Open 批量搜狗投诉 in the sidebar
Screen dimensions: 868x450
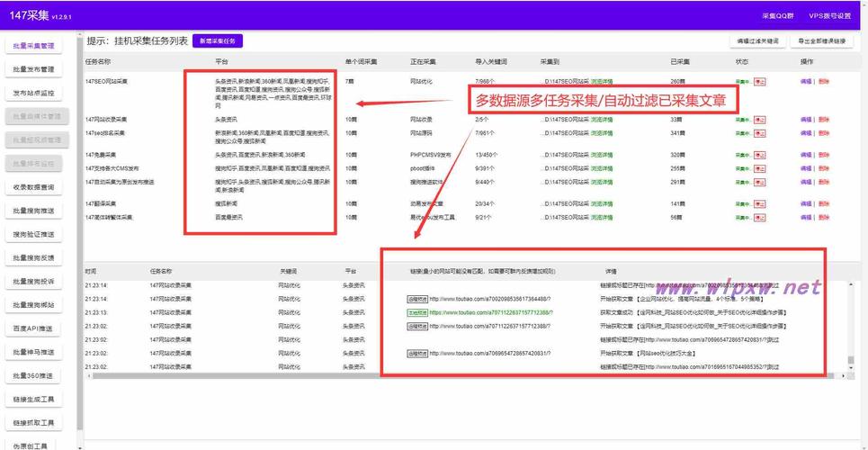click(x=33, y=282)
